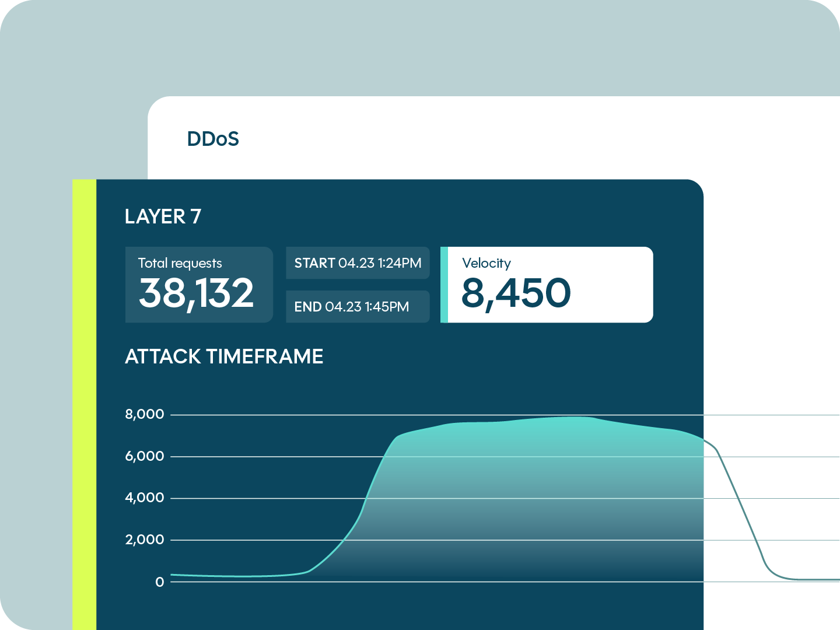Click the 38,132 total requests value

(197, 293)
